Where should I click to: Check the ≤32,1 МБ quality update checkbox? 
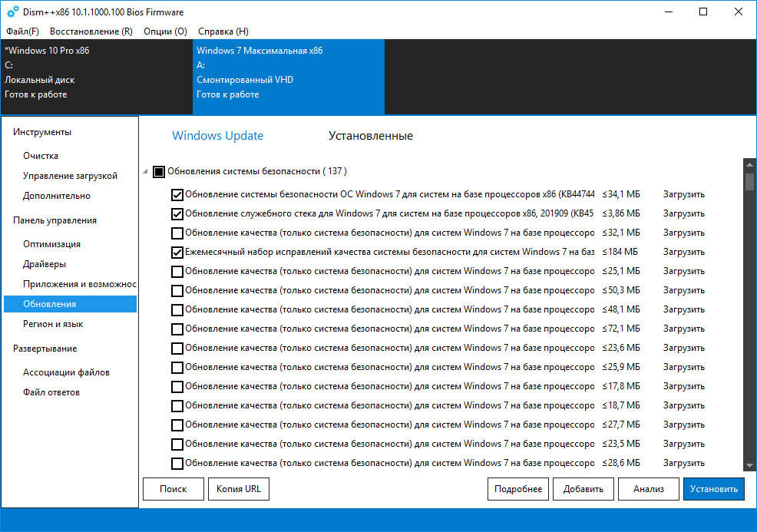point(177,233)
